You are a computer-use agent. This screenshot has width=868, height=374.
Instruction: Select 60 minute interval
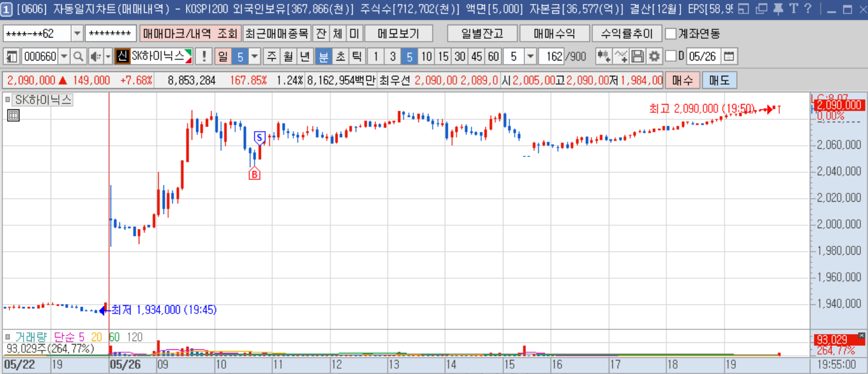click(x=494, y=56)
